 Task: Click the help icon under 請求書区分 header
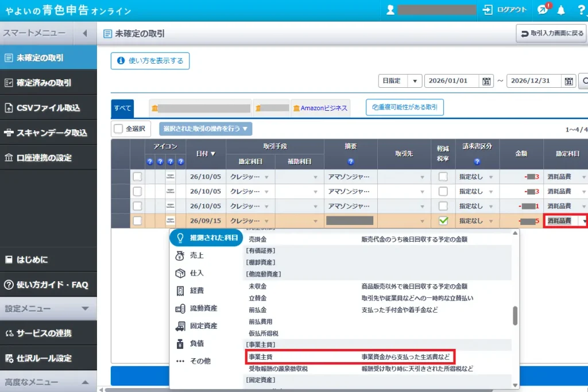click(x=477, y=161)
